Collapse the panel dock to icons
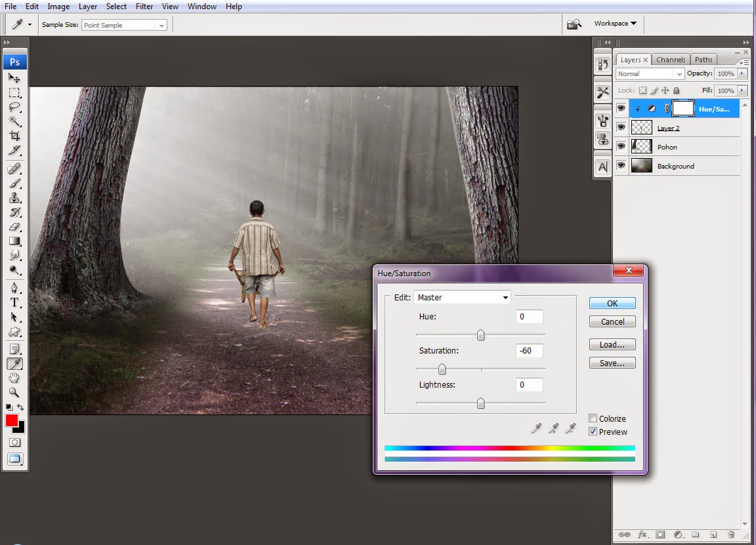The width and height of the screenshot is (756, 545). (x=746, y=43)
